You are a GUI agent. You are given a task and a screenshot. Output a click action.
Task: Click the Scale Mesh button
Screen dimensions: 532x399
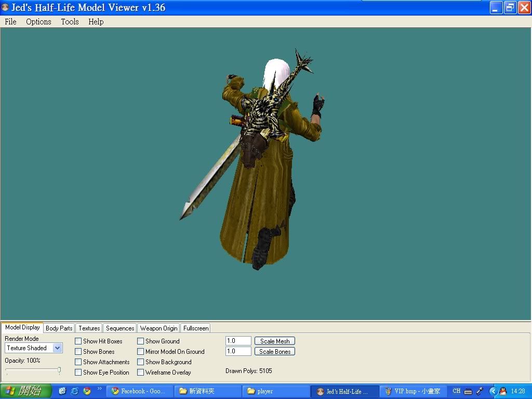(x=275, y=341)
